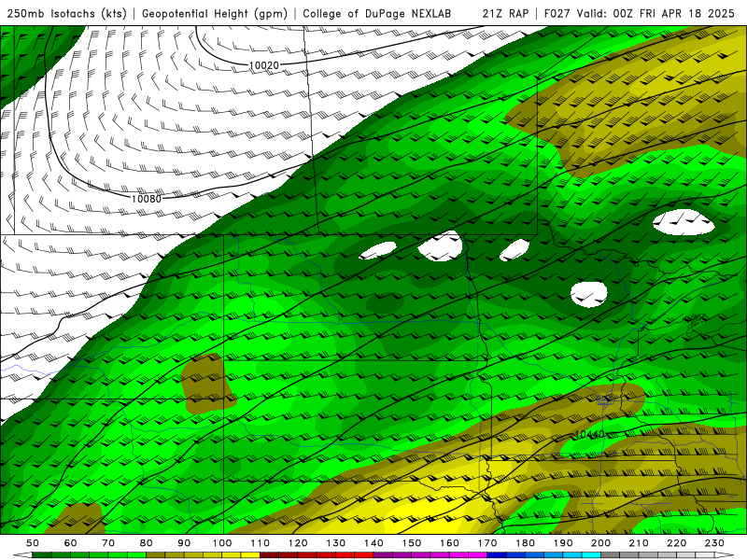Click the 100 label on the color bar
Screen dimensions: 747x560
click(x=222, y=543)
